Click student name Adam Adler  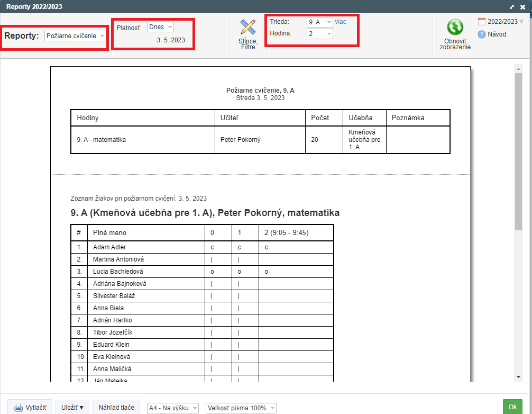click(109, 247)
